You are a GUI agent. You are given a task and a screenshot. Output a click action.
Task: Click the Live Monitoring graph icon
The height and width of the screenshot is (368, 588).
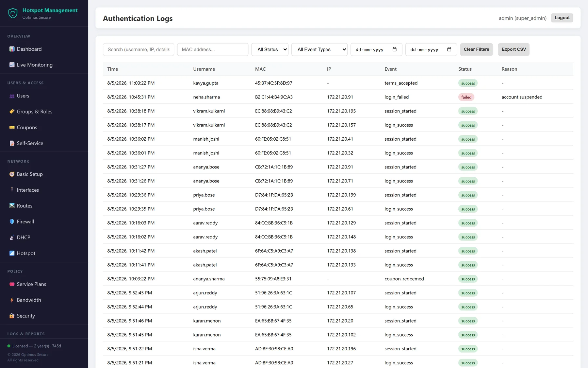pos(12,65)
